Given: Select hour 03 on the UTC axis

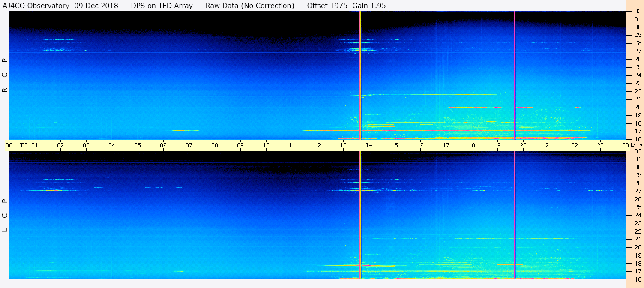Looking at the screenshot, I should [86, 145].
